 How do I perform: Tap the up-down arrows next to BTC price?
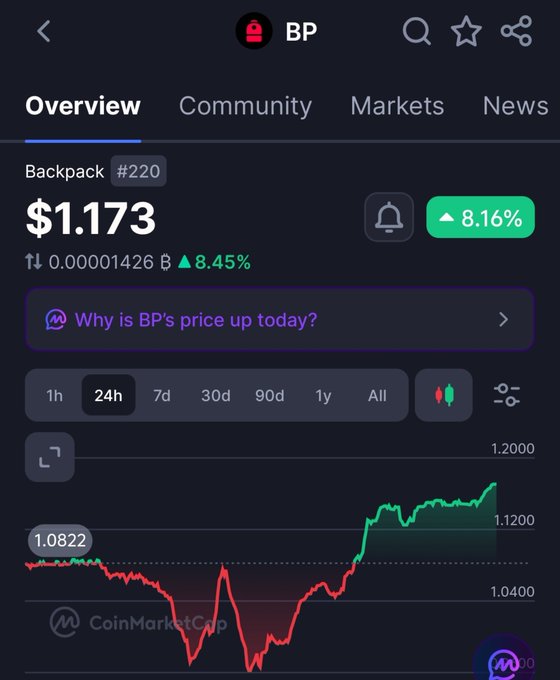pyautogui.click(x=33, y=262)
